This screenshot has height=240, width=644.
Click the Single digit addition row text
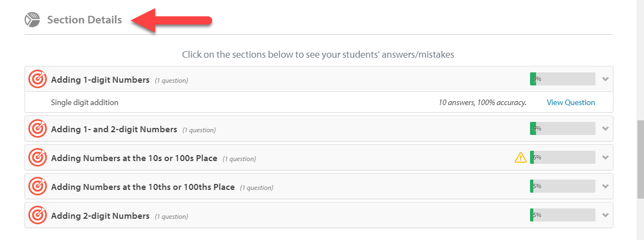(85, 102)
